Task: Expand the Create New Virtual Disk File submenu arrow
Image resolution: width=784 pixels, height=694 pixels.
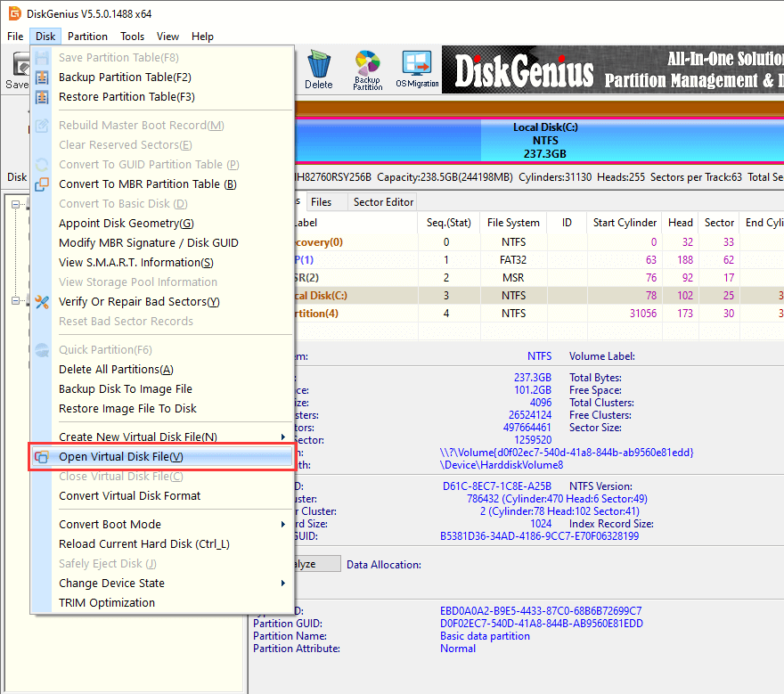Action: click(283, 437)
